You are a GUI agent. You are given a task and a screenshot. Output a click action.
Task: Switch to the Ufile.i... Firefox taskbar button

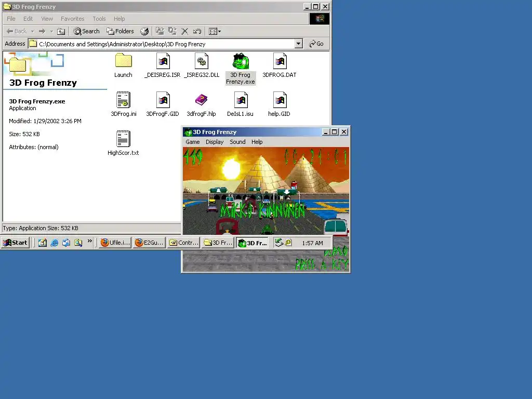(x=115, y=243)
